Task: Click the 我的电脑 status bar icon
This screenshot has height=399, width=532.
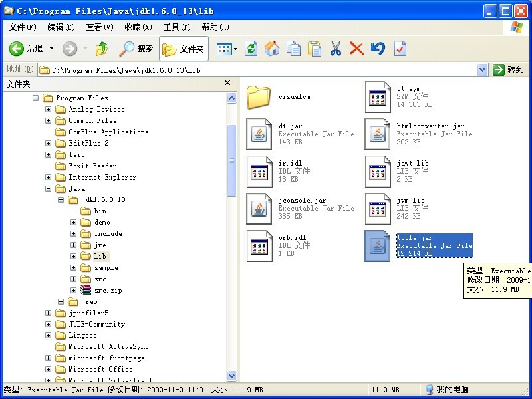Action: tap(429, 390)
